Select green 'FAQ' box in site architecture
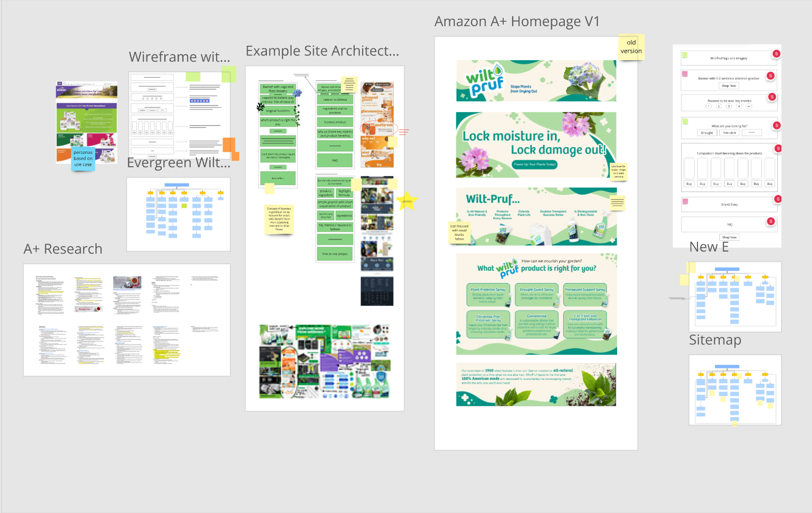 point(335,160)
